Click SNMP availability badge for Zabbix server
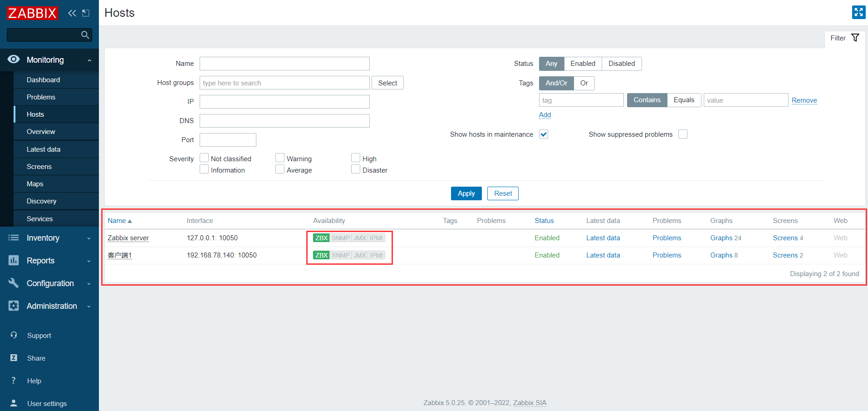This screenshot has height=411, width=868. click(340, 238)
